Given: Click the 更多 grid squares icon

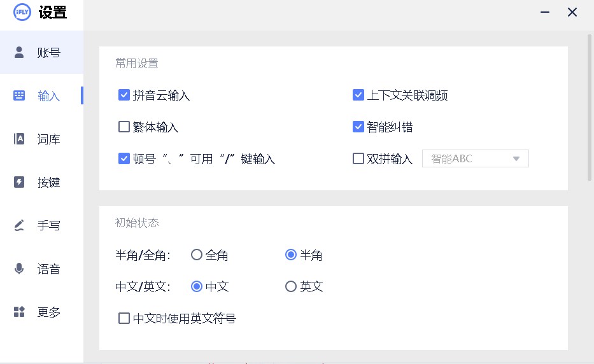Looking at the screenshot, I should pyautogui.click(x=19, y=312).
